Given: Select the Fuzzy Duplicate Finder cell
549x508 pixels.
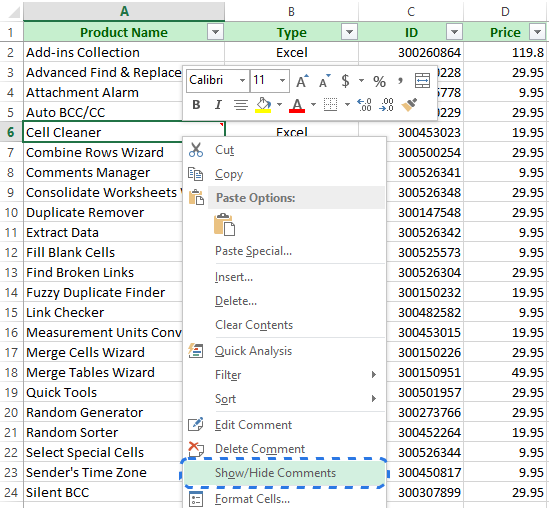Looking at the screenshot, I should tap(103, 292).
